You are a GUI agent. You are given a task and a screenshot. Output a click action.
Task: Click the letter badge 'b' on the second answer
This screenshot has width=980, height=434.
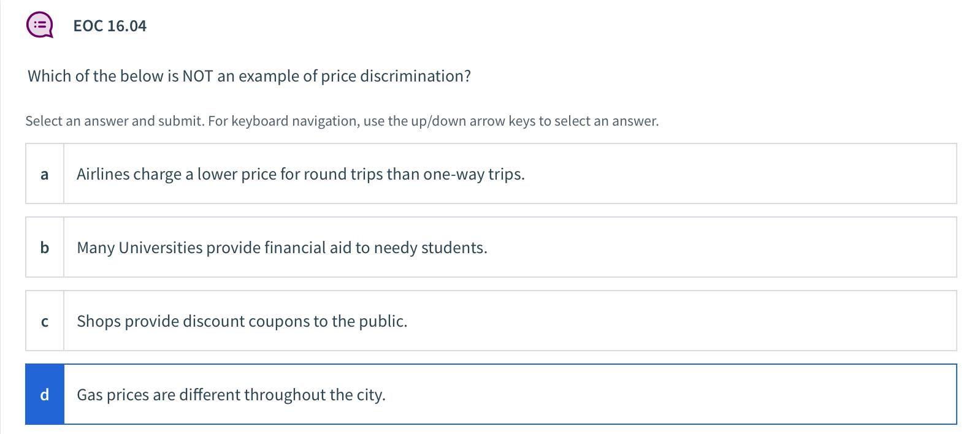pos(44,248)
